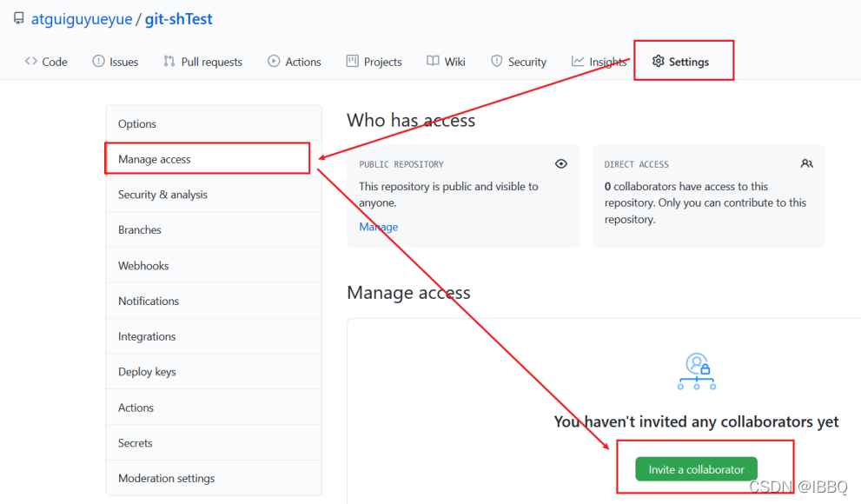Click the Issues circle icon

click(98, 61)
